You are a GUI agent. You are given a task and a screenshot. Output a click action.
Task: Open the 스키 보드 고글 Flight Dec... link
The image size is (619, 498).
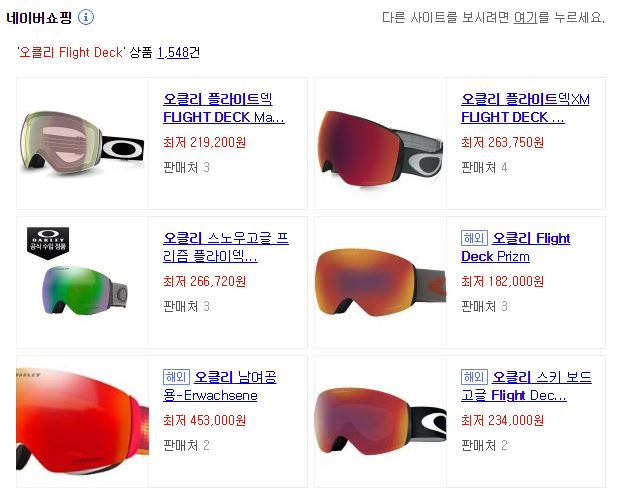tap(527, 386)
